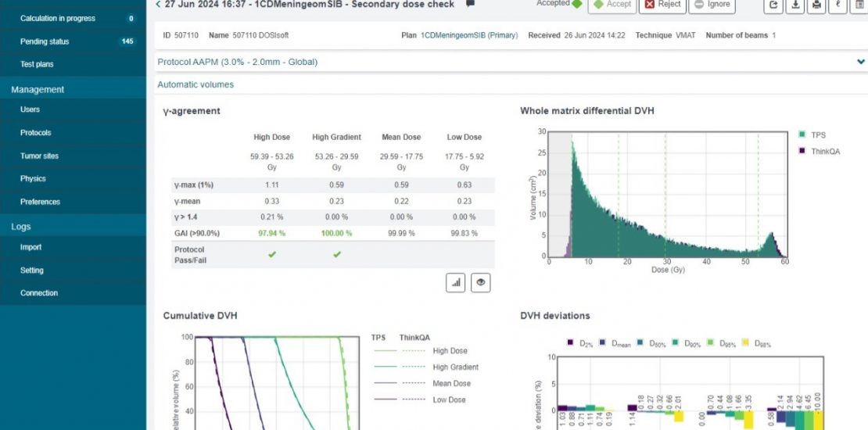This screenshot has width=868, height=430.
Task: Click the Technique value VMAT
Action: (685, 35)
